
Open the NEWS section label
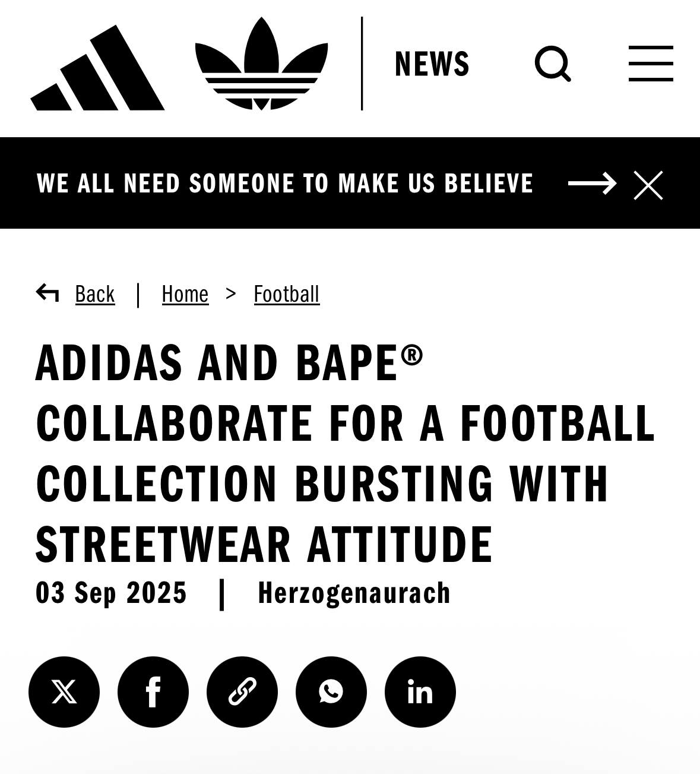click(x=432, y=64)
